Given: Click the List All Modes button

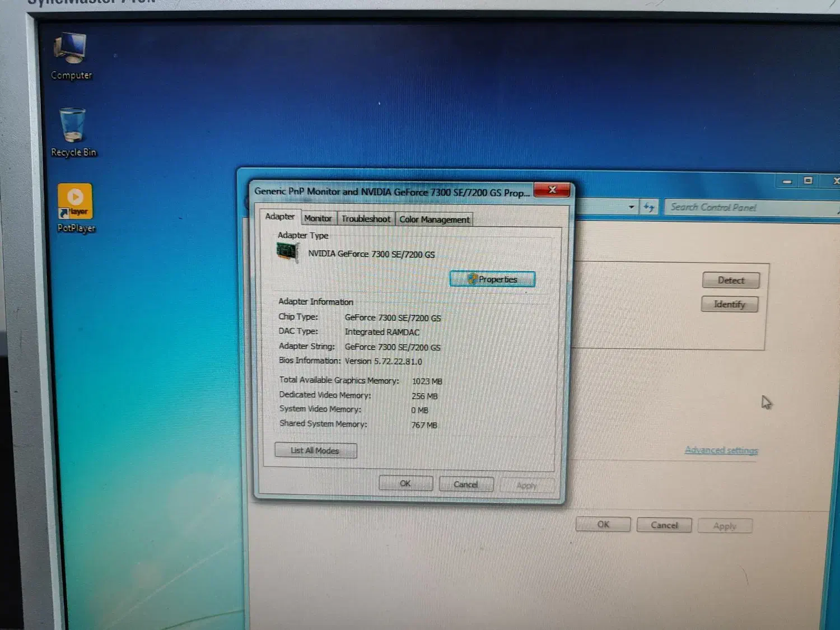Looking at the screenshot, I should [x=315, y=450].
